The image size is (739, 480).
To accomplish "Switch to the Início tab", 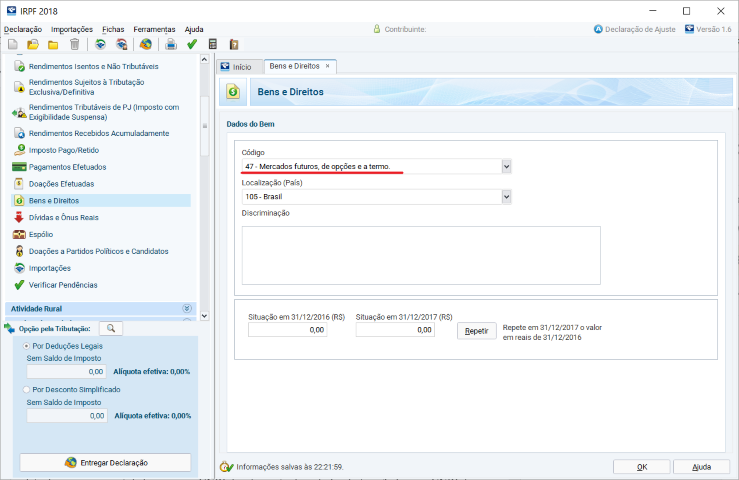I will click(x=238, y=66).
